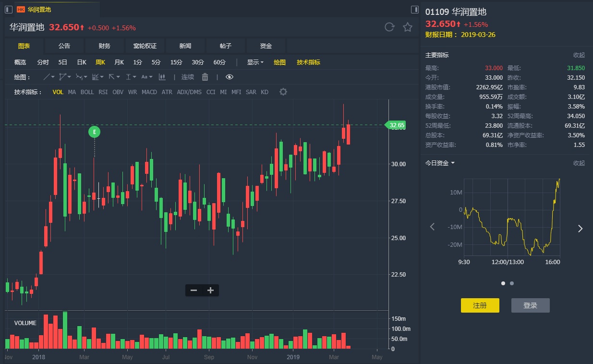Toggle drawing visibility with the eye icon
The height and width of the screenshot is (364, 593).
(x=230, y=77)
